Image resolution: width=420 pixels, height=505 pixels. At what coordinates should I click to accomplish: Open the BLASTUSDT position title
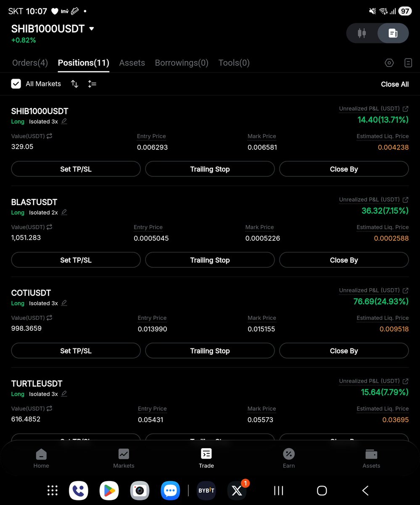[x=34, y=202]
